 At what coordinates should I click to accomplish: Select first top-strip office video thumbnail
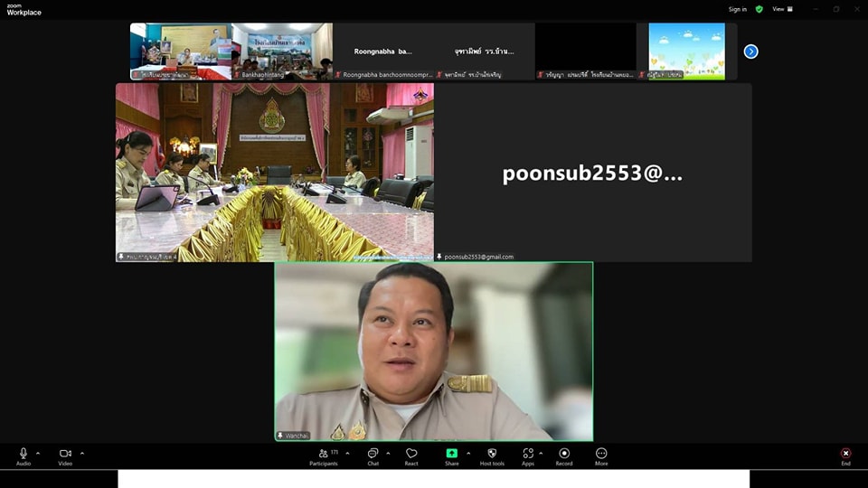click(181, 52)
